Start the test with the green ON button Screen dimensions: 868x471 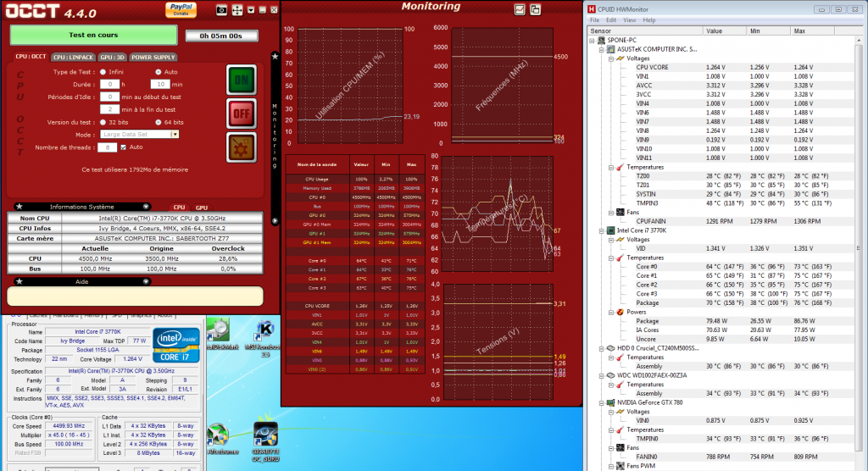(242, 80)
